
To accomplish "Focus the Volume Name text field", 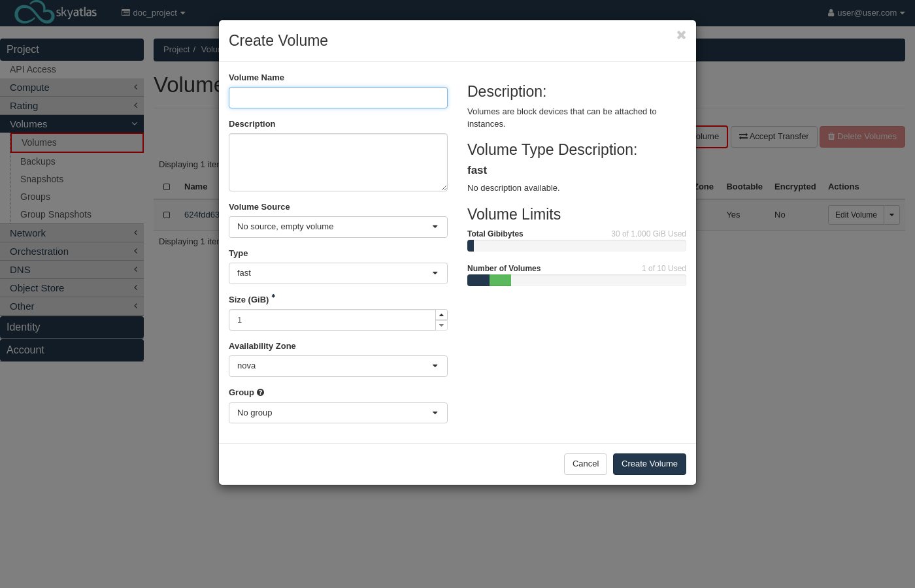I will pyautogui.click(x=338, y=98).
